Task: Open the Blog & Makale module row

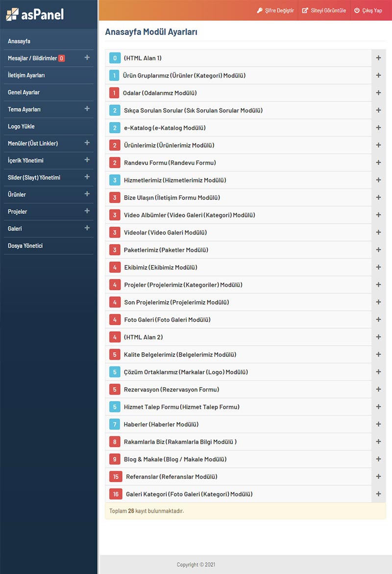Action: (175, 459)
